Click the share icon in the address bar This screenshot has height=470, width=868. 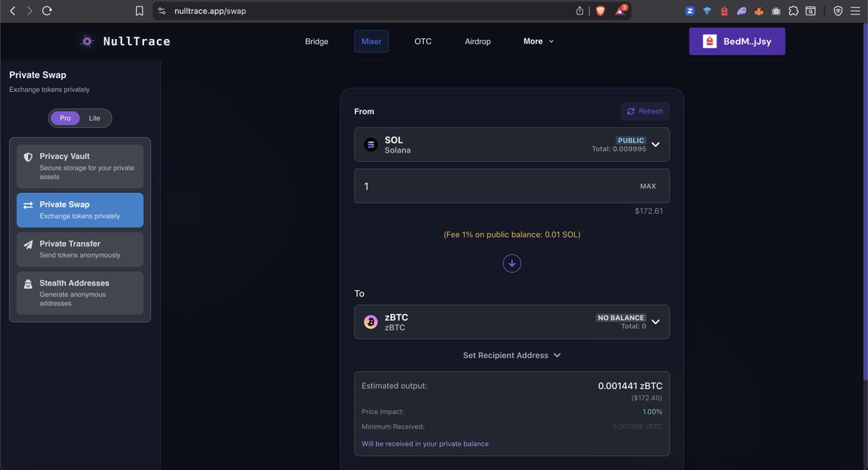(579, 11)
